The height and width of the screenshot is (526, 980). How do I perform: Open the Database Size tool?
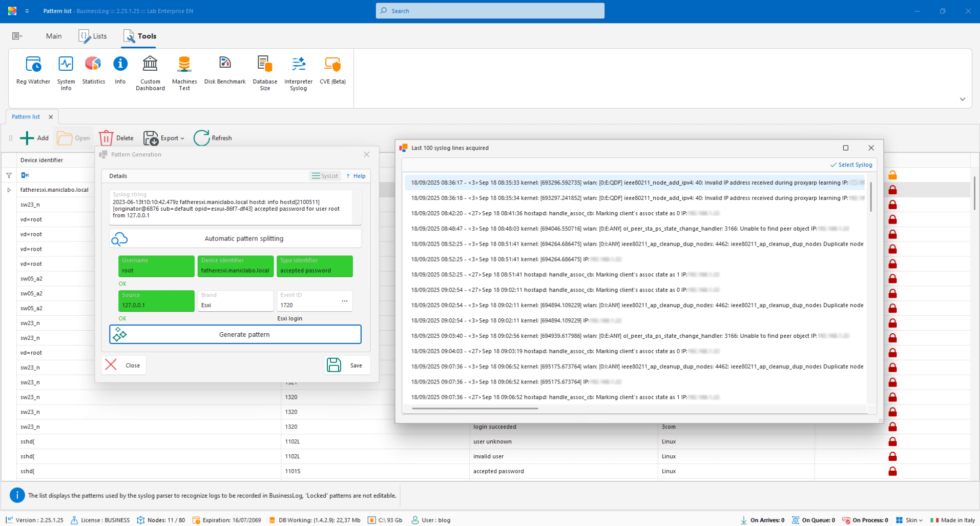point(265,73)
